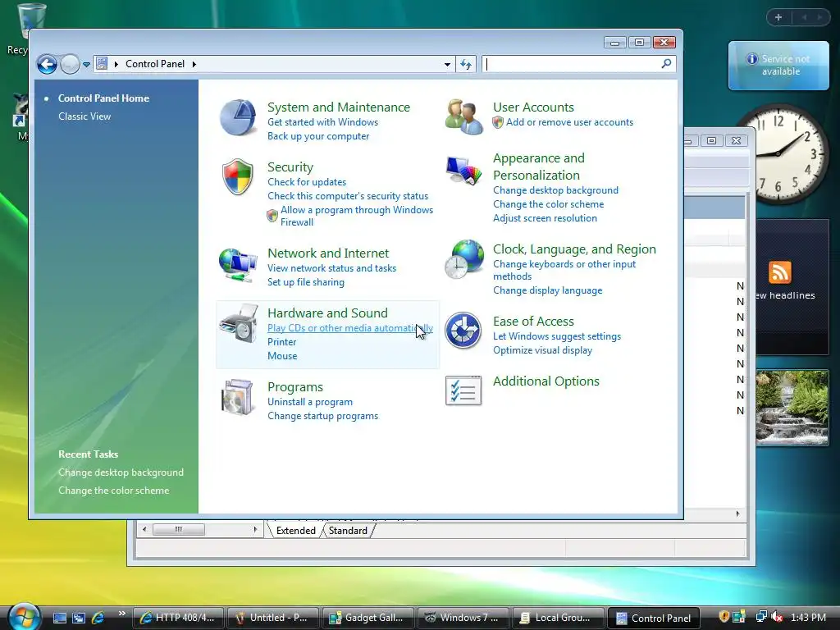
Task: Click the right scroll arrow in background window's left pane
Action: click(x=255, y=530)
